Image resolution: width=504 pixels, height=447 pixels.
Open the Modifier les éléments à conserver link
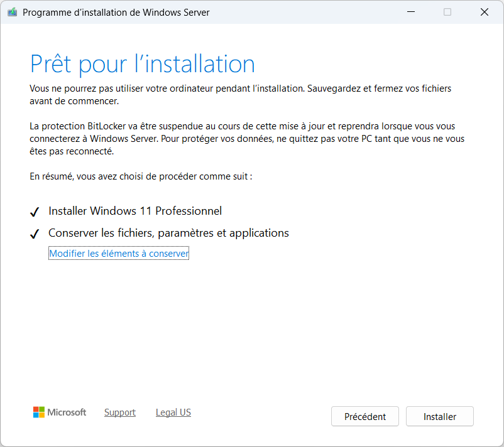pos(119,254)
